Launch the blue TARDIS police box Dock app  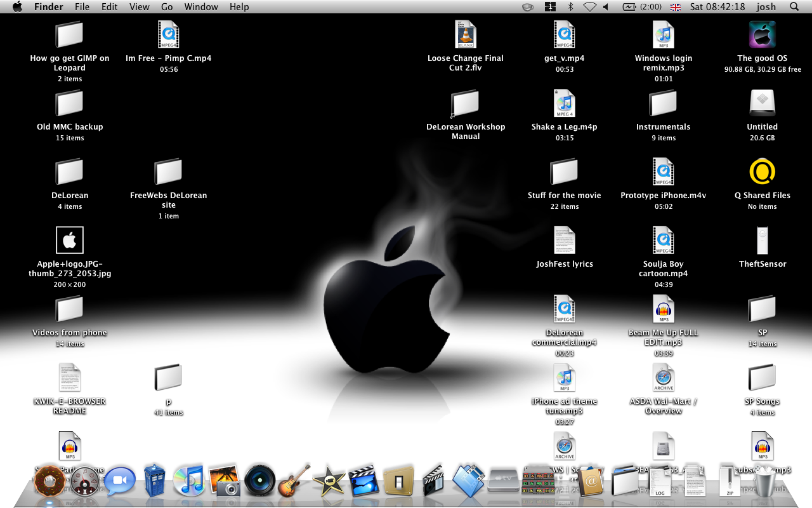154,480
